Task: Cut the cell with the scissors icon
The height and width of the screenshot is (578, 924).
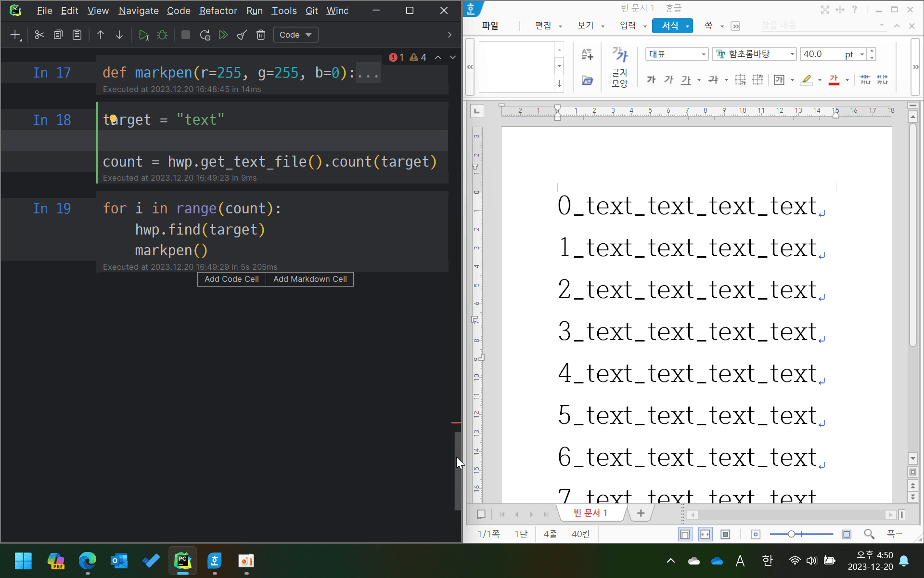Action: (x=39, y=35)
